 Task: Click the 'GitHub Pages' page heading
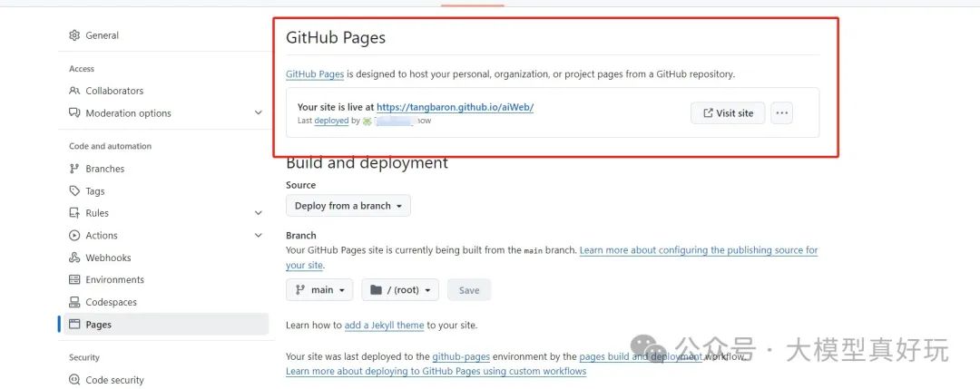point(336,37)
